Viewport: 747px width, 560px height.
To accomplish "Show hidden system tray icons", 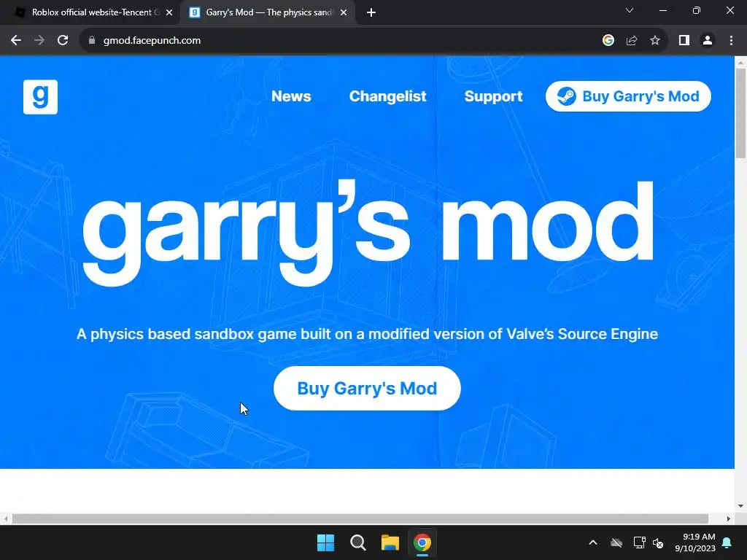I will pos(593,542).
